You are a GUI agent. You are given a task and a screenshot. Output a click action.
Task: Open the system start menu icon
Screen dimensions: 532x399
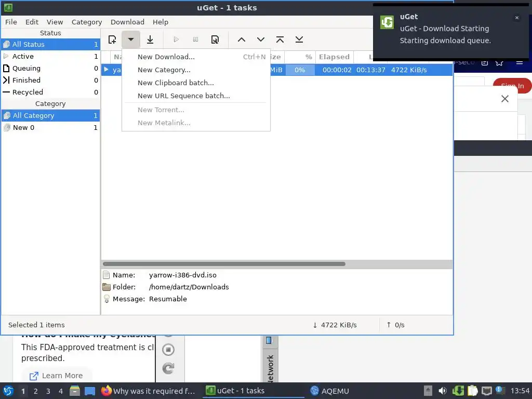[x=8, y=391]
